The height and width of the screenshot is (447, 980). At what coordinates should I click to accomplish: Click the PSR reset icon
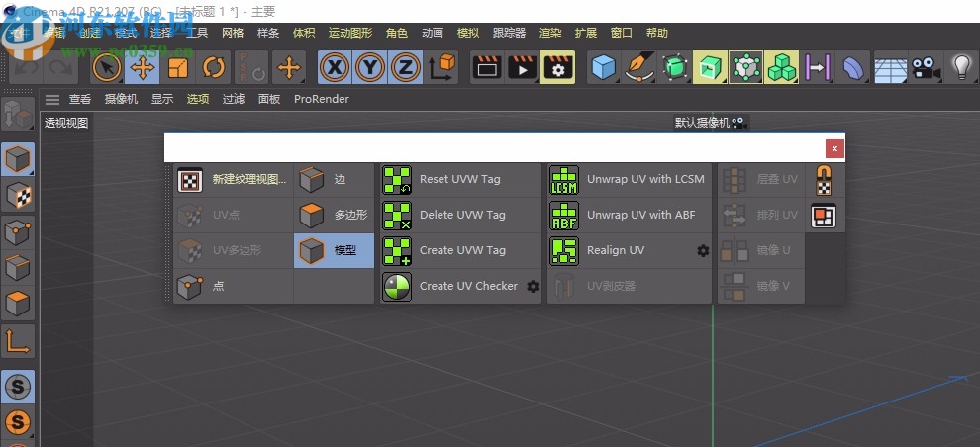[x=251, y=67]
